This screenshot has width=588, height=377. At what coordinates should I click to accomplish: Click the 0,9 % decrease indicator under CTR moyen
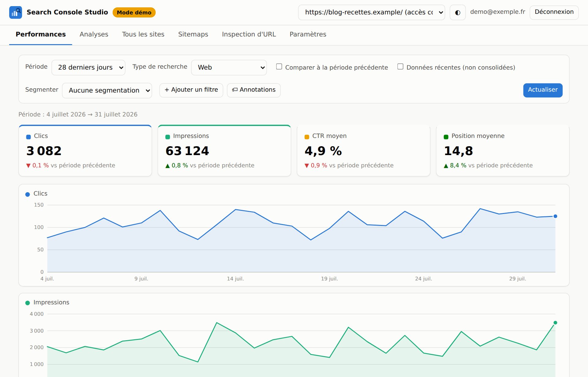[x=316, y=166]
